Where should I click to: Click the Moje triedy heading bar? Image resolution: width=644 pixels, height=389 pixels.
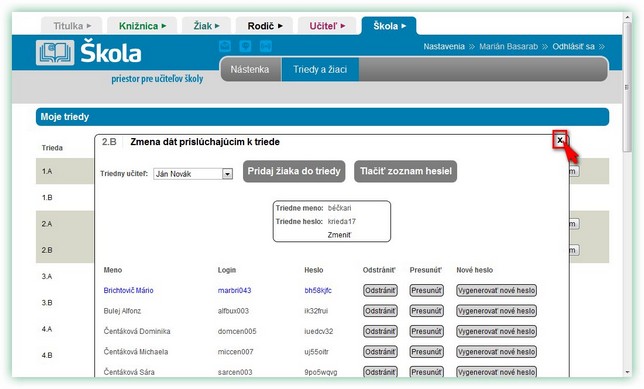click(322, 117)
